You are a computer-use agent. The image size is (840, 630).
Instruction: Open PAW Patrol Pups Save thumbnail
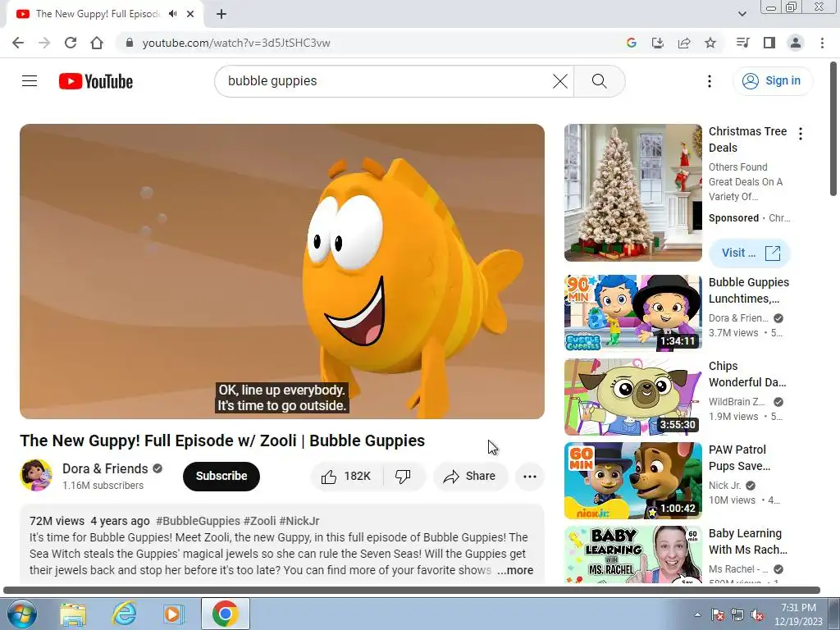point(632,481)
